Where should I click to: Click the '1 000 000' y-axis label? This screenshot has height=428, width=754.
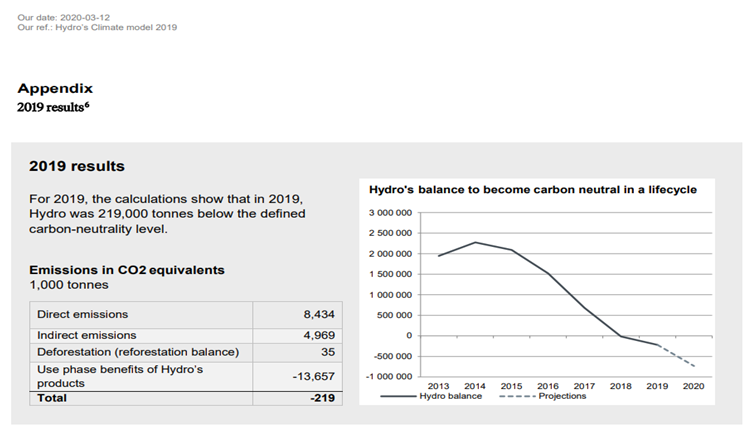click(x=390, y=295)
